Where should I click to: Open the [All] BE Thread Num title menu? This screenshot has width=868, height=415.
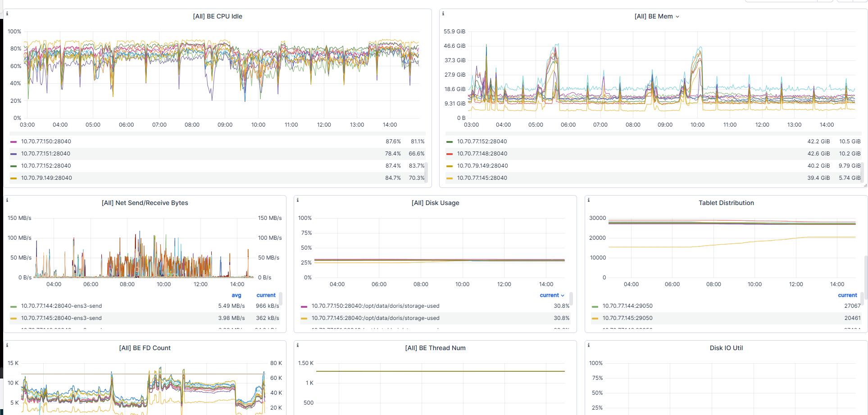(x=436, y=348)
